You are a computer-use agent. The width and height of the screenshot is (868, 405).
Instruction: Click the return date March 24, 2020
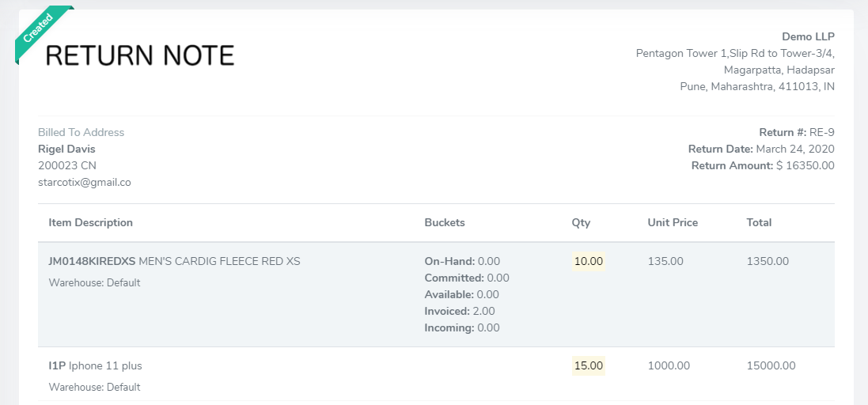tap(795, 149)
